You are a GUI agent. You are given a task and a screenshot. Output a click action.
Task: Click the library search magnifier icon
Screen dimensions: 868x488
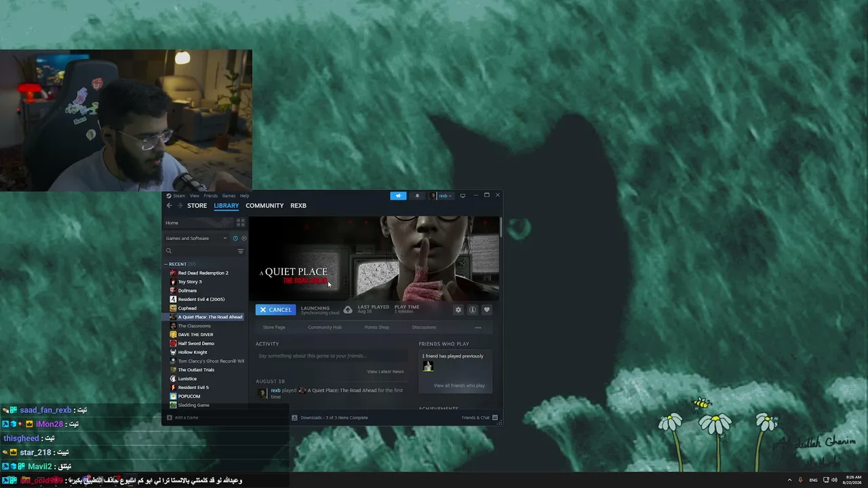coord(169,251)
